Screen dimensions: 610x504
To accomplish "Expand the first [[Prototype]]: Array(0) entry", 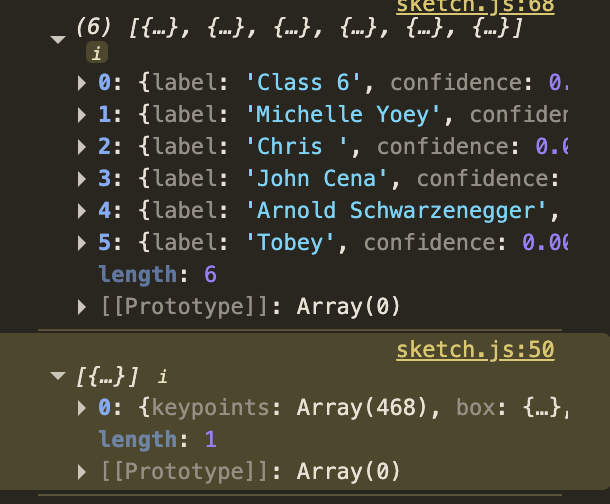I will point(83,307).
